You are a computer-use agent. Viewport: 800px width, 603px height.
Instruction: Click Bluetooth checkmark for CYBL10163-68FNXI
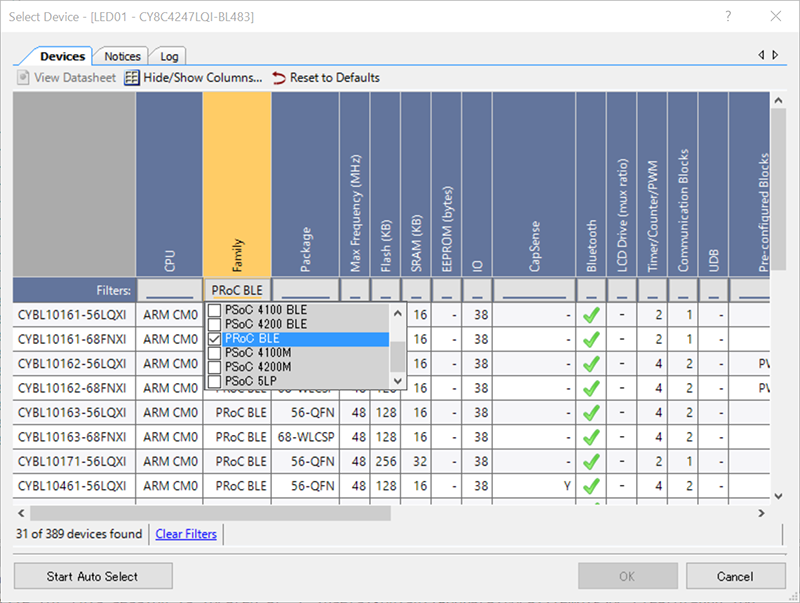tap(591, 437)
